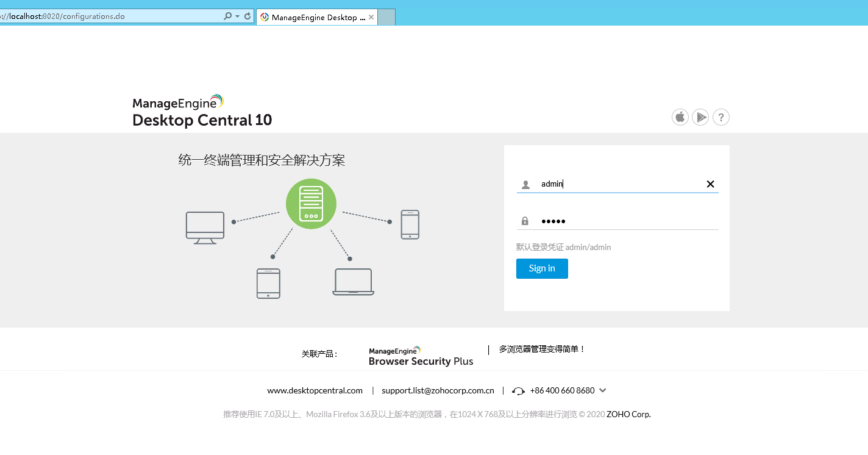Expand the phone number dropdown arrow
This screenshot has height=455, width=868.
click(x=603, y=390)
